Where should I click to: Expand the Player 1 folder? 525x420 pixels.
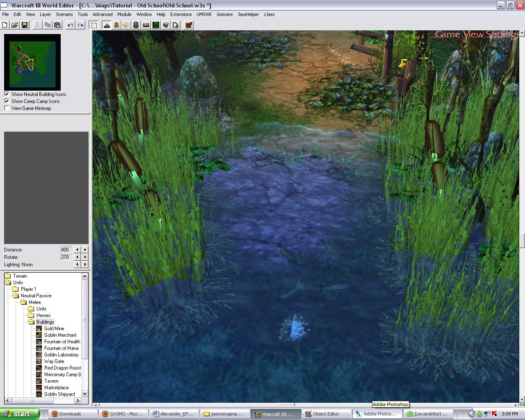[x=16, y=289]
